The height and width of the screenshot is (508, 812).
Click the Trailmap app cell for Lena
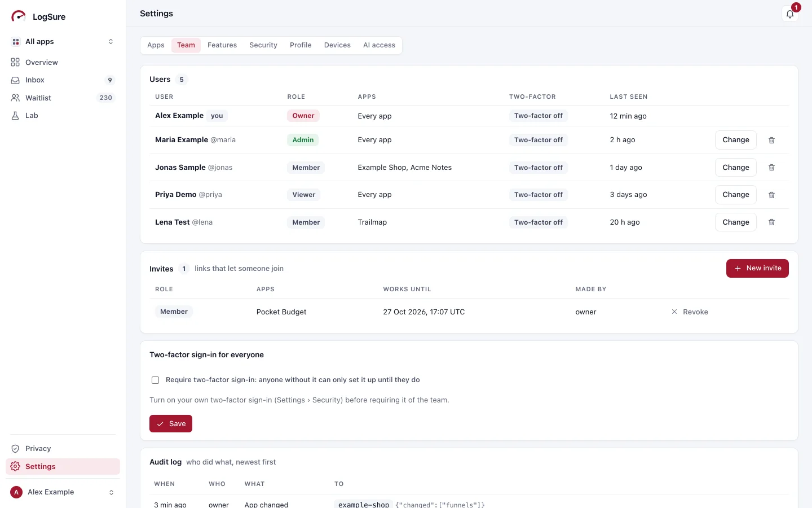pyautogui.click(x=372, y=222)
